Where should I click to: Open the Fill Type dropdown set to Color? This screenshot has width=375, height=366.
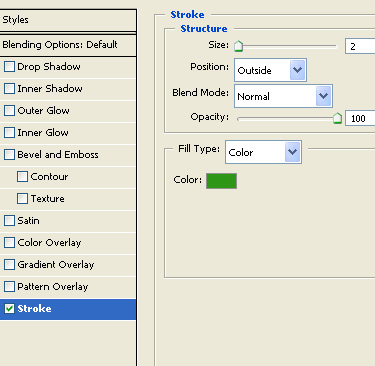coord(263,152)
